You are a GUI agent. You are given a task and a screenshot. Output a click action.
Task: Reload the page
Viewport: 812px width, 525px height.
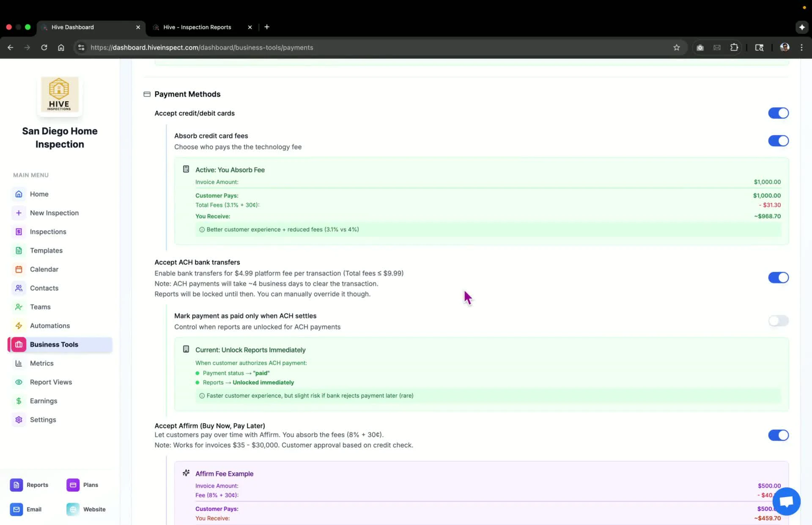(44, 47)
